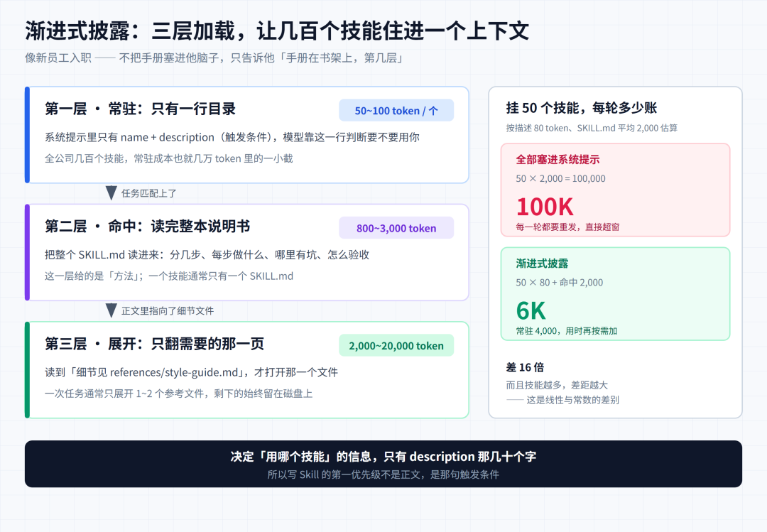Image resolution: width=767 pixels, height=532 pixels.
Task: Click the large red 100K figure
Action: 545,207
